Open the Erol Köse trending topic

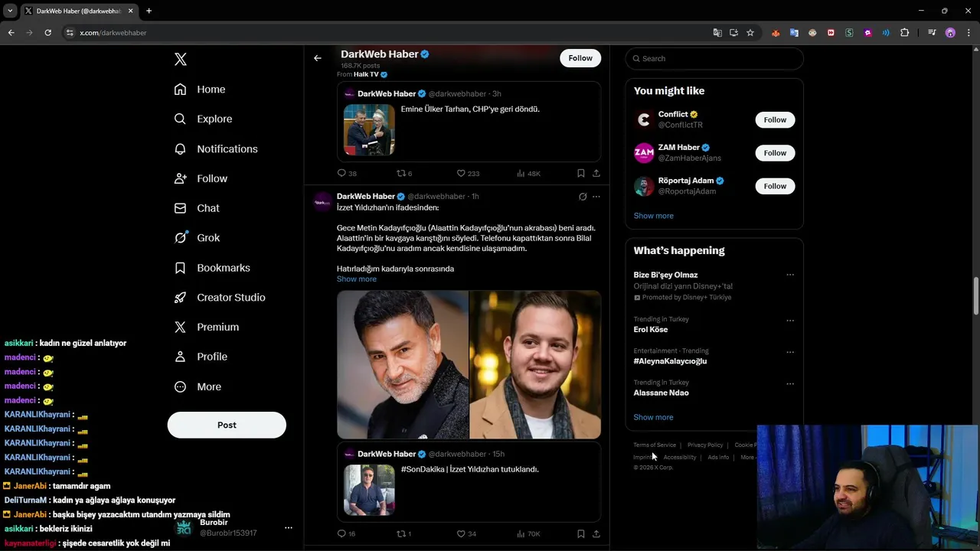tap(651, 330)
